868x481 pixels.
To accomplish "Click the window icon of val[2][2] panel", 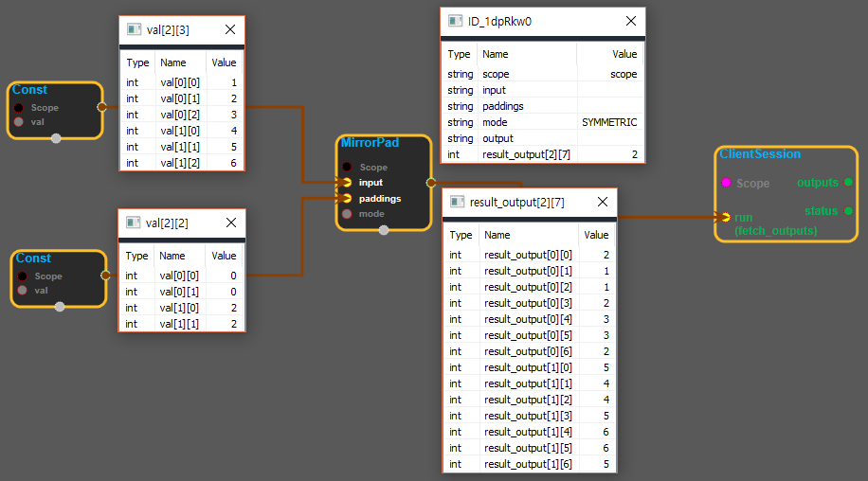I will click(x=134, y=223).
